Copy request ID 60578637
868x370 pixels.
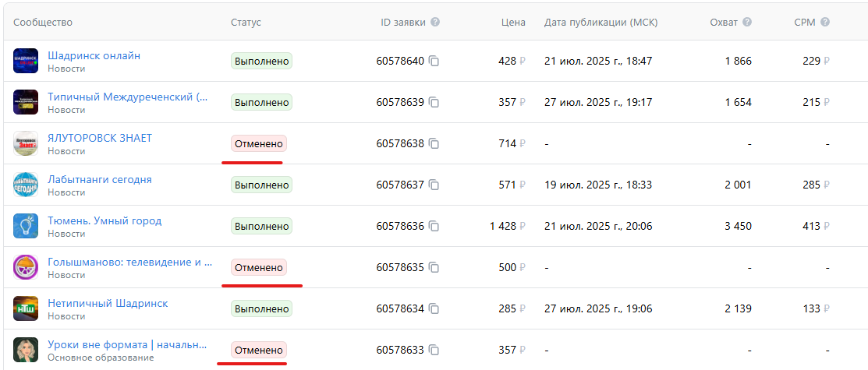(x=434, y=185)
